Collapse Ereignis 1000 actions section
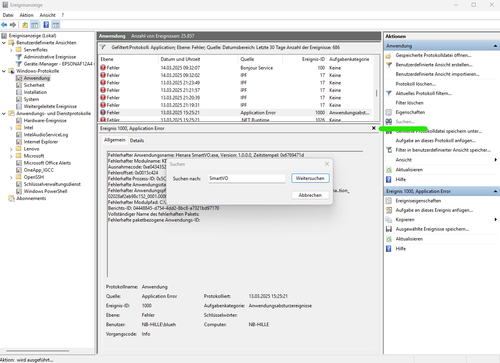Image resolution: width=500 pixels, height=363 pixels. (495, 191)
